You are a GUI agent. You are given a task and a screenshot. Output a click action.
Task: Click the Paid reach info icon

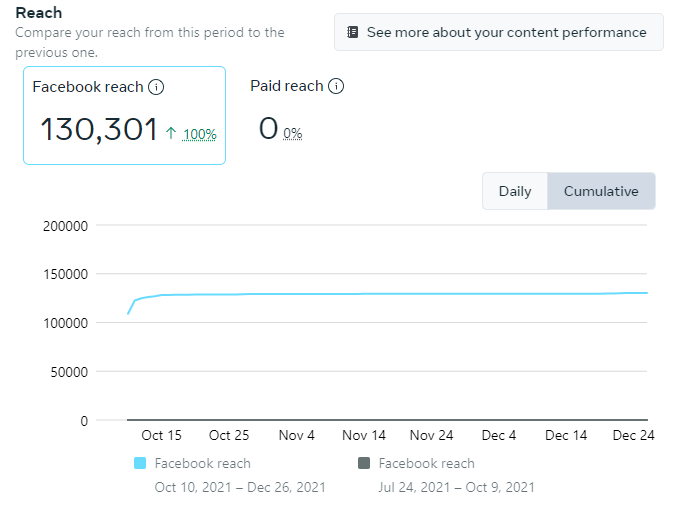pyautogui.click(x=336, y=86)
